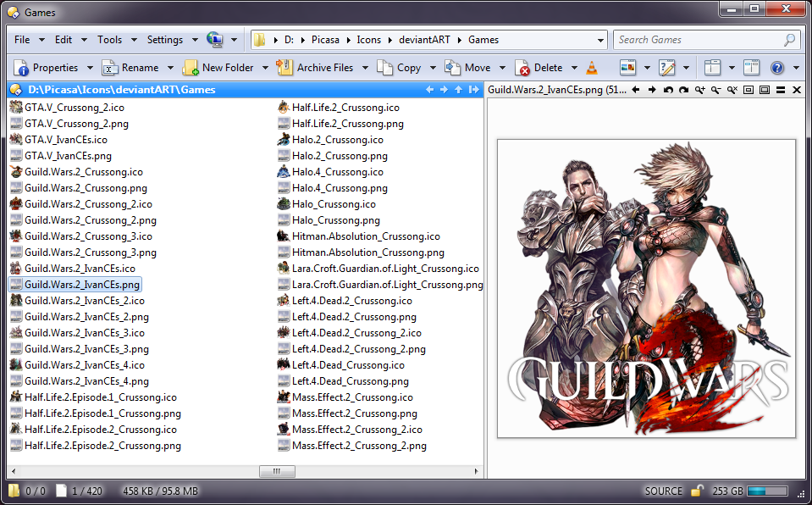
Task: Click scrollbar right arrow in file list
Action: pos(476,471)
